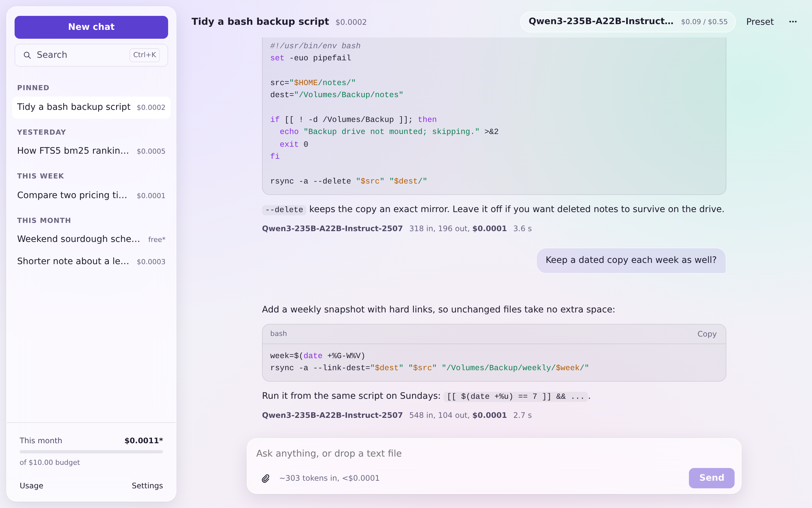Click the of $10.00 budget label
This screenshot has width=812, height=508.
[x=50, y=463]
